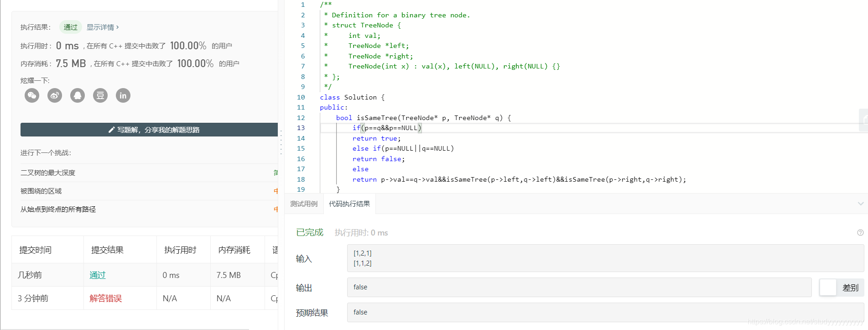Share result via Weibo icon
The image size is (868, 330).
click(55, 95)
